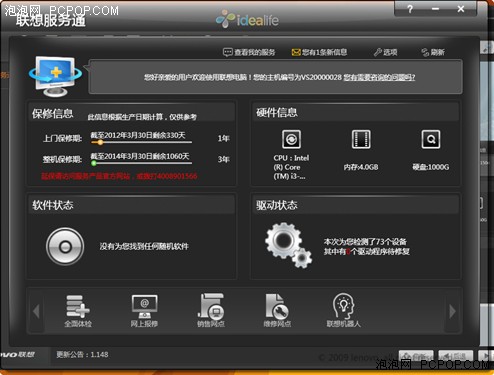Click 刷新 refresh
Image resolution: width=494 pixels, height=375 pixels.
tap(433, 52)
